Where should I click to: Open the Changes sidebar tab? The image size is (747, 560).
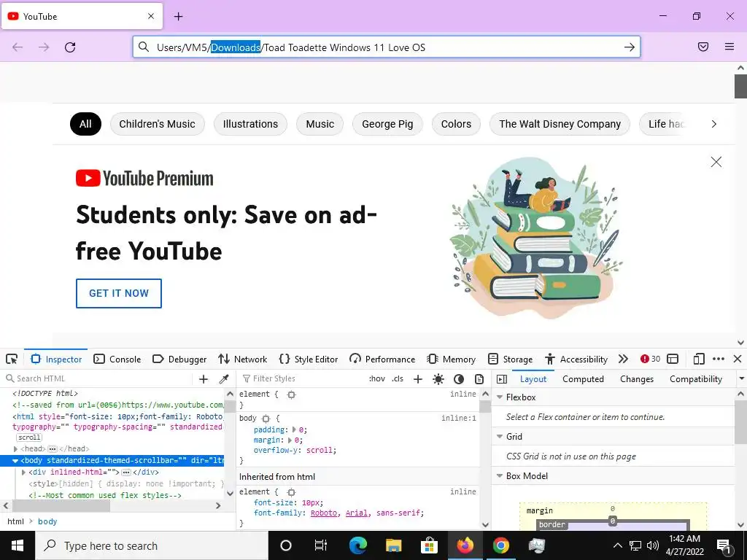(637, 379)
